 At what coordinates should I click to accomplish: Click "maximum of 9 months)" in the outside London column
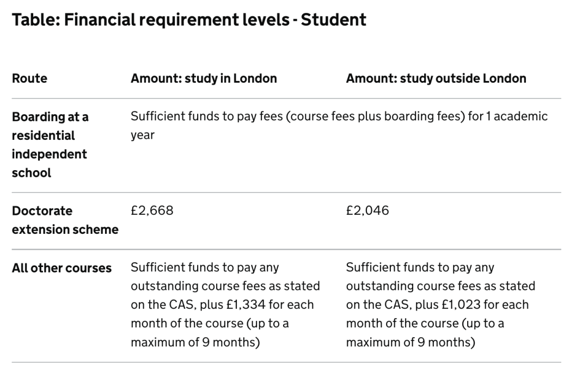tap(410, 343)
